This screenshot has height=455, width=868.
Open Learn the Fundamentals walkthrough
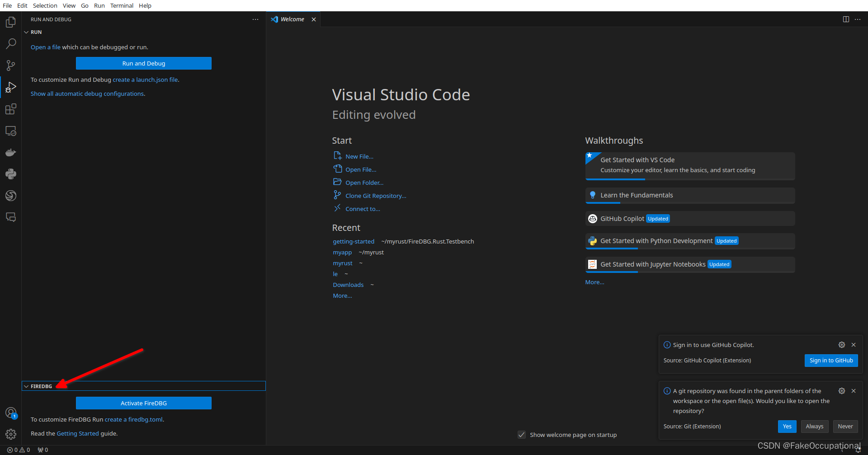[x=690, y=195]
